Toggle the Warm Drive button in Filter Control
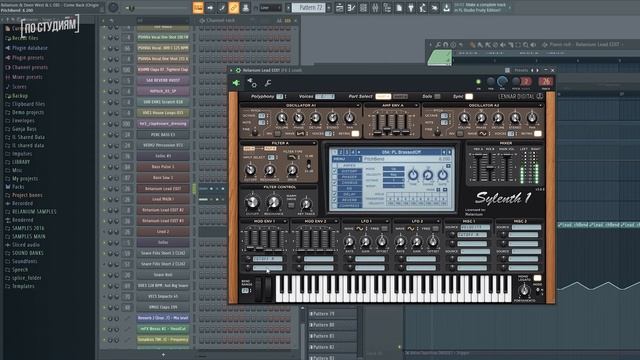Image resolution: width=640 pixels, height=360 pixels. [291, 205]
